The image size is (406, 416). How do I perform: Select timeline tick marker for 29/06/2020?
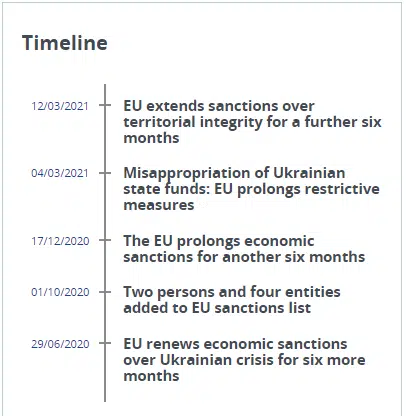105,343
